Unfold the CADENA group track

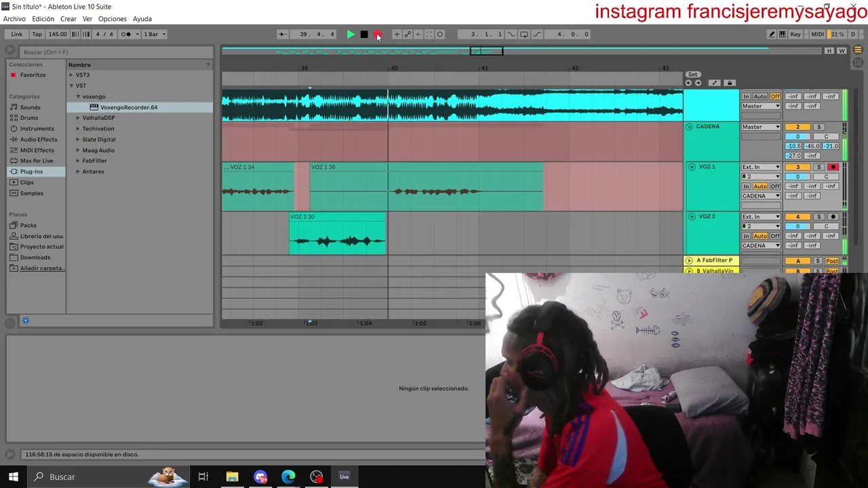point(689,127)
